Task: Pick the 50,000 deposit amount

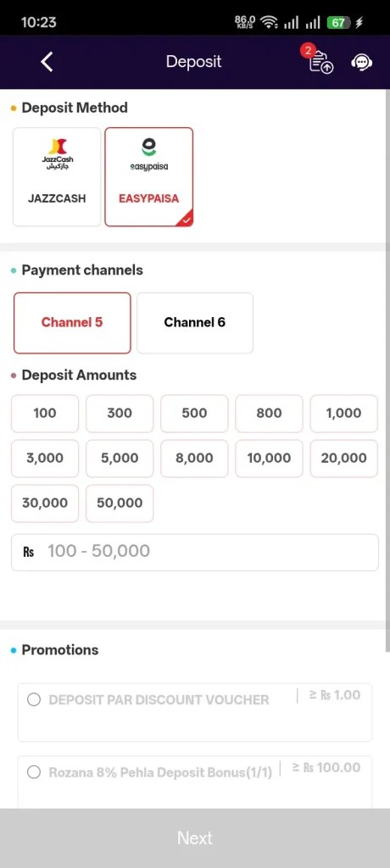Action: 120,504
